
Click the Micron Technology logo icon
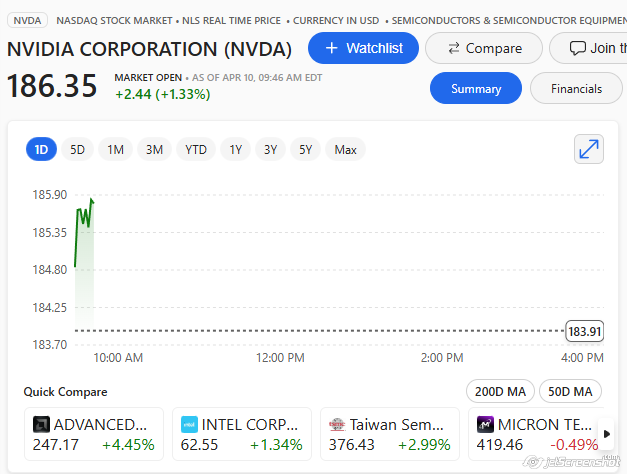click(485, 424)
